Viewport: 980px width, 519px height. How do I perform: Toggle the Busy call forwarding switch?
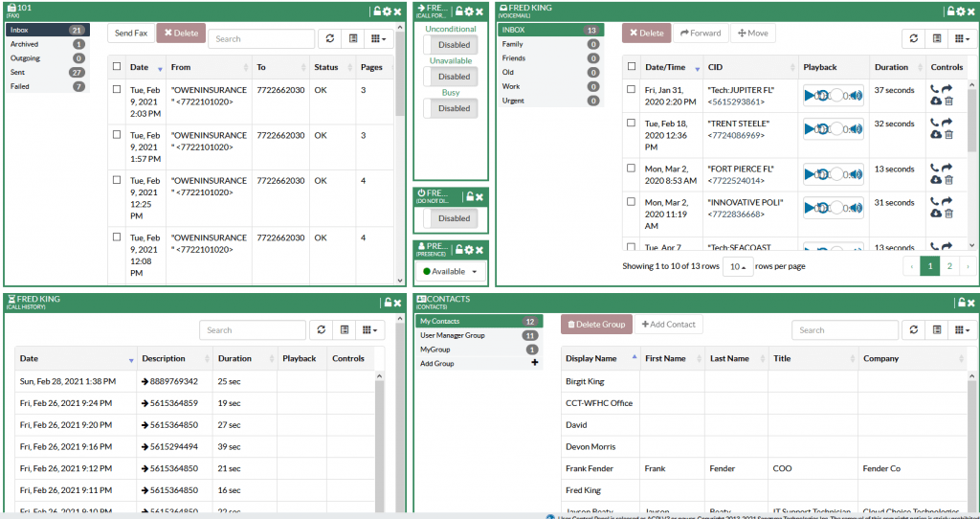450,108
